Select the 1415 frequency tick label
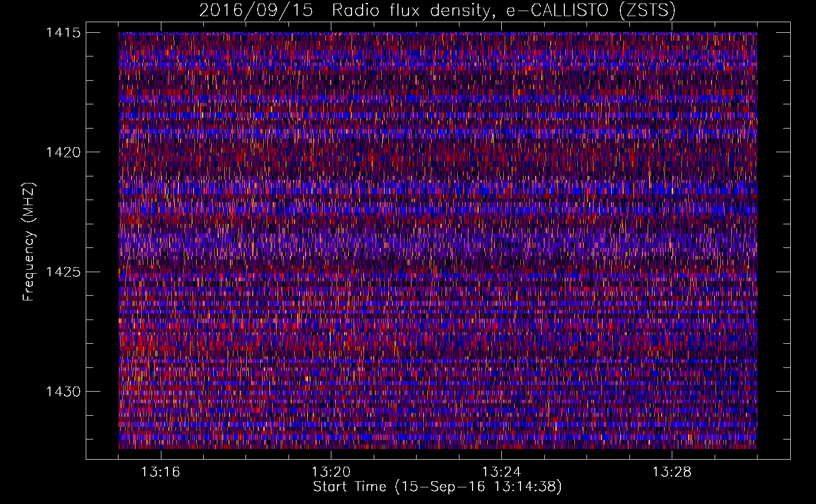816x504 pixels. [x=64, y=33]
